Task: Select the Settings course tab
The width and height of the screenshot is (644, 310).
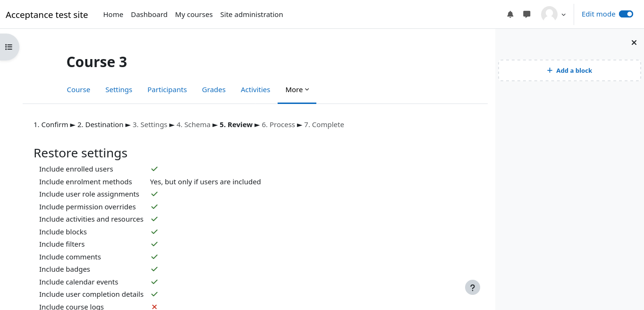Action: pos(119,90)
